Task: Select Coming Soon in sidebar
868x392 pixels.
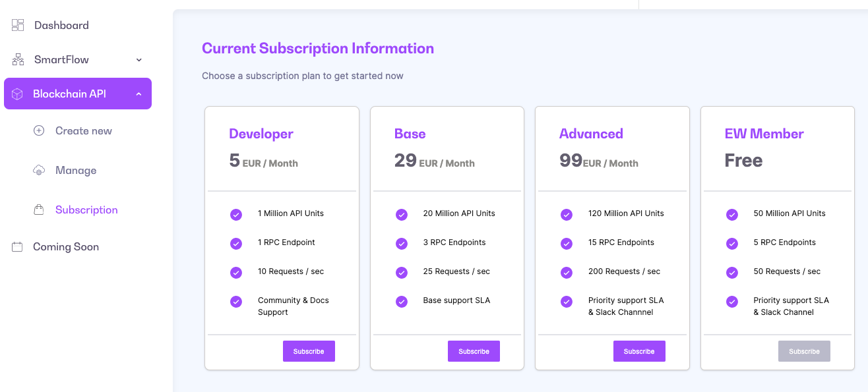Action: tap(66, 247)
